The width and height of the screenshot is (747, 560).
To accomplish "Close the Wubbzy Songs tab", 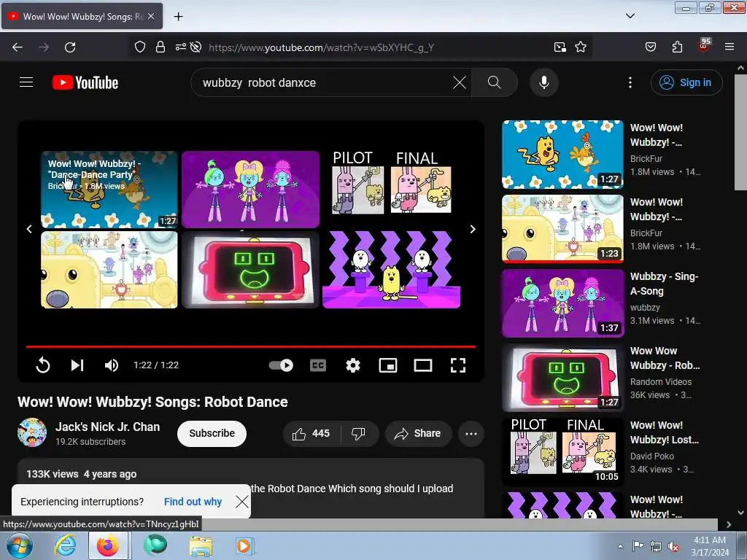I will point(151,16).
